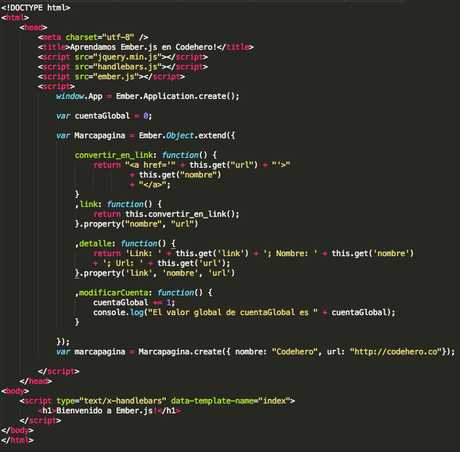Click the closing '</script>' above '</head>'
This screenshot has width=460, height=452.
(58, 372)
